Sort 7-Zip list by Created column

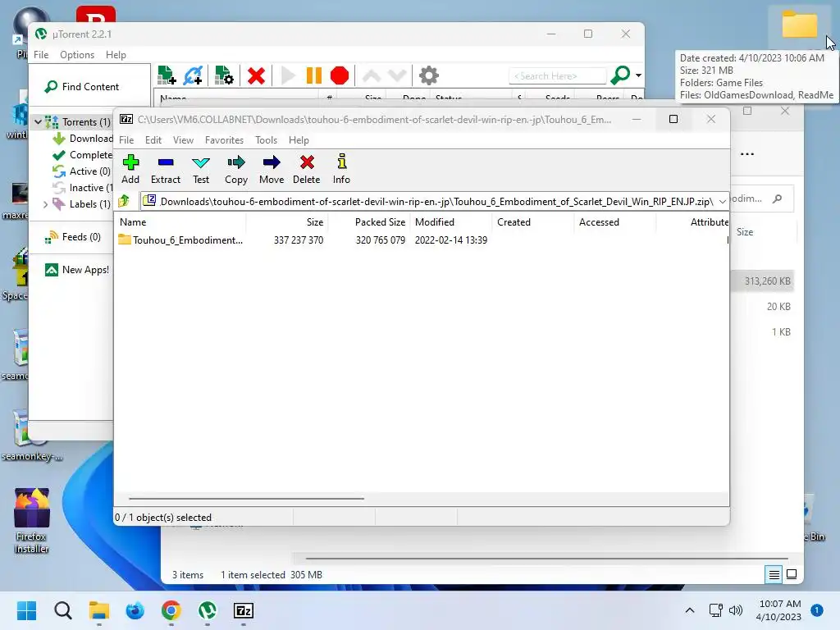533,221
